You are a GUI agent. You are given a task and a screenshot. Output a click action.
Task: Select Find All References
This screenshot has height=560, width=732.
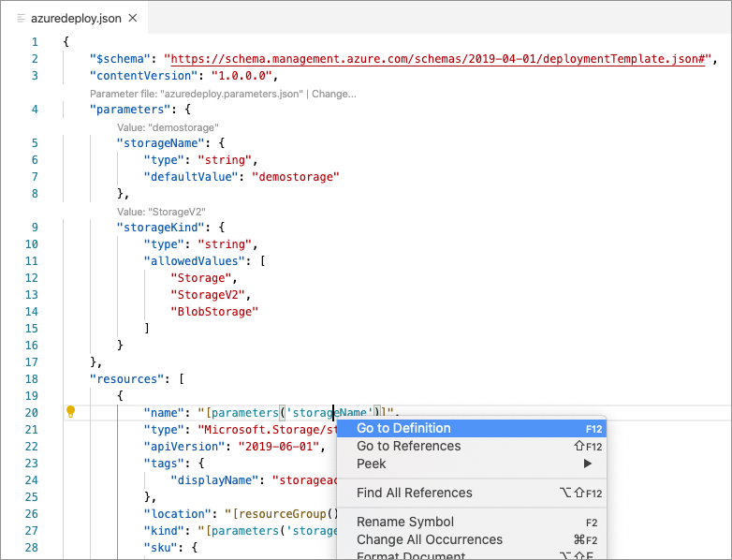pyautogui.click(x=472, y=493)
